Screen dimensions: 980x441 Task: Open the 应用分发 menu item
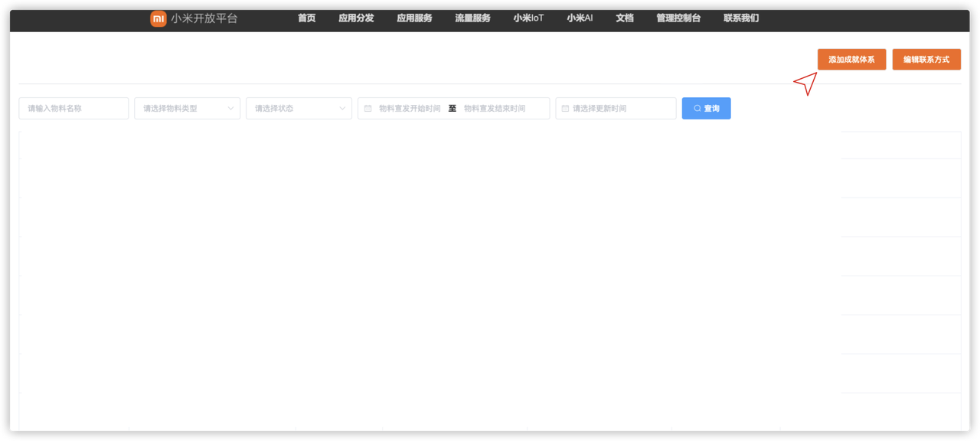coord(356,18)
